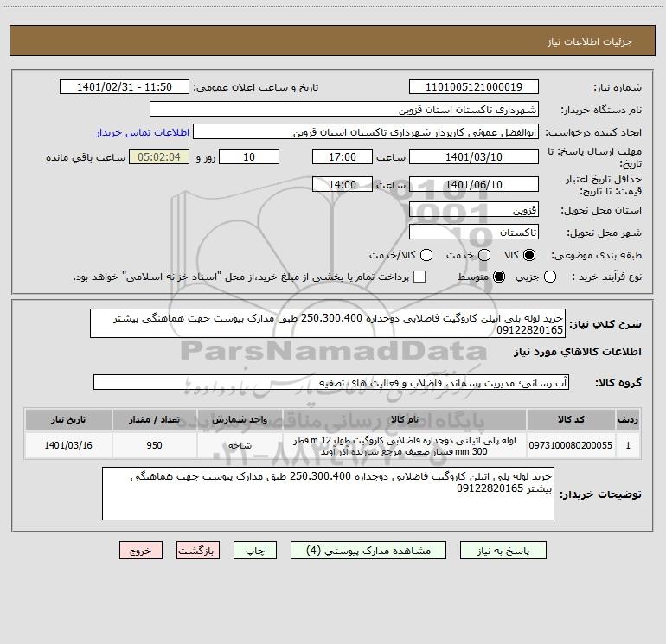Image resolution: width=666 pixels, height=644 pixels.
Task: Click the خروج exit button
Action: 141,551
